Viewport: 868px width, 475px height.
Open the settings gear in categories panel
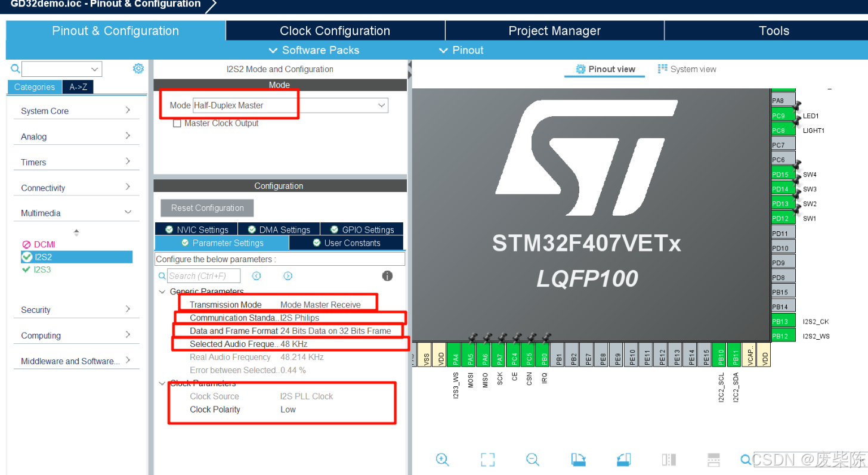(138, 69)
